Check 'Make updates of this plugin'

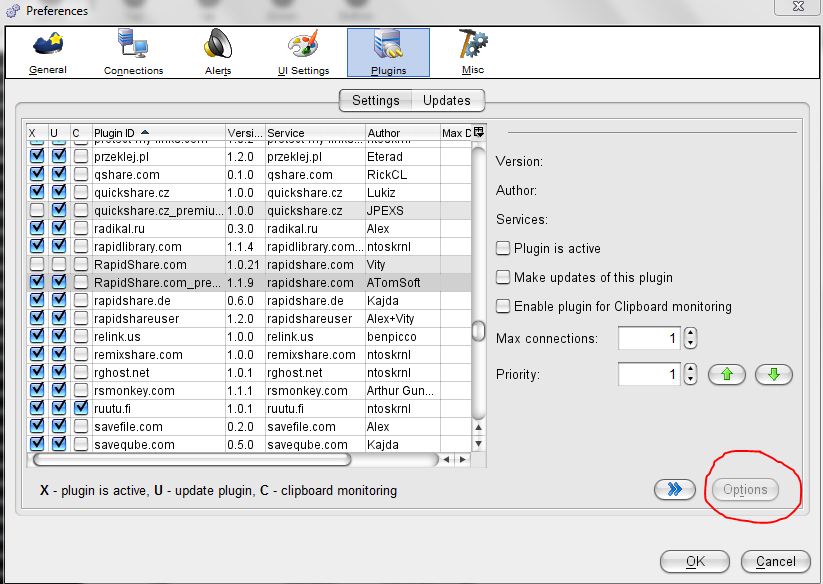503,277
